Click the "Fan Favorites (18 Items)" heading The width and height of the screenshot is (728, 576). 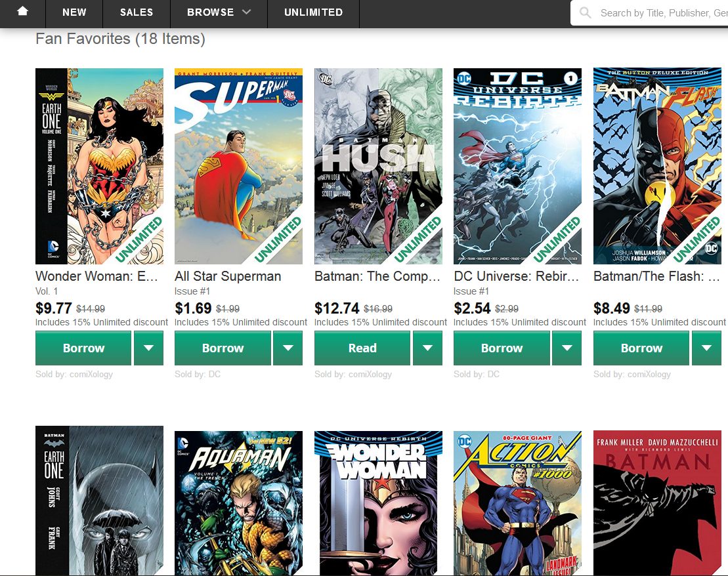coord(120,39)
